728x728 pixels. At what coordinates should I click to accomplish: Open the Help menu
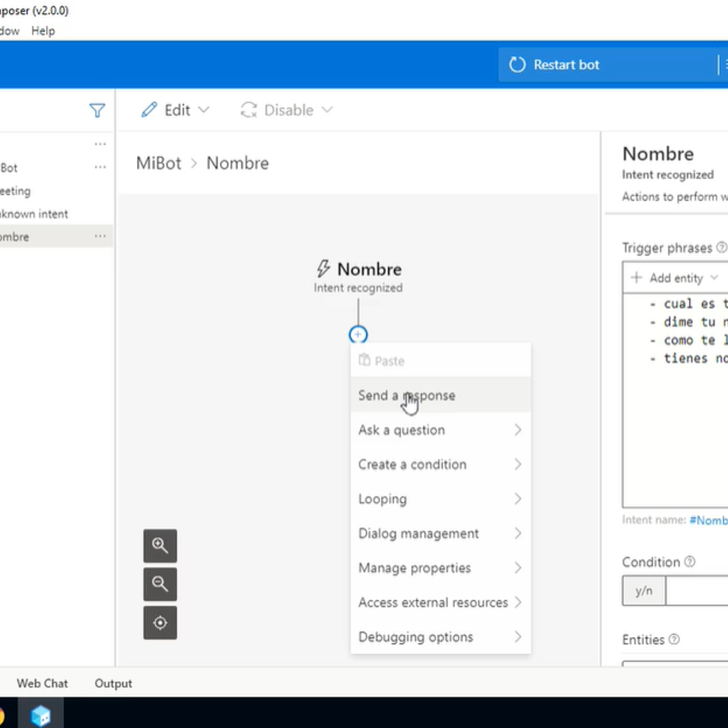tap(42, 30)
